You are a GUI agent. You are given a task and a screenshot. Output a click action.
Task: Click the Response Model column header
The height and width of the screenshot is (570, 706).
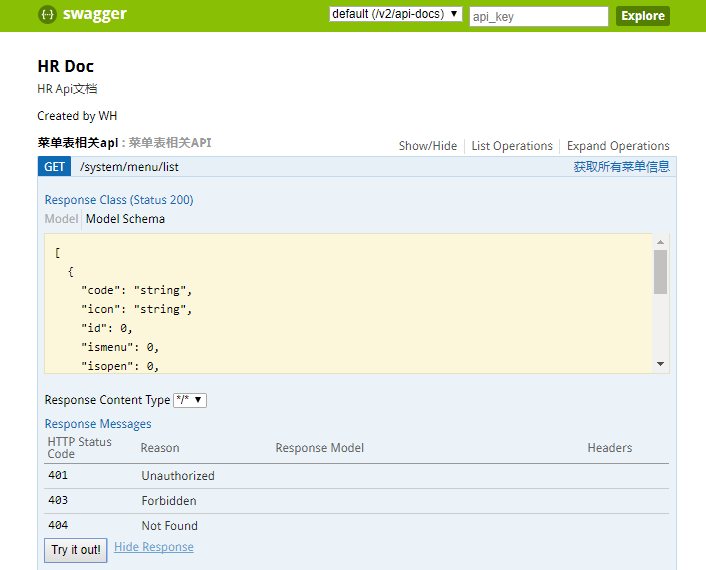tap(319, 448)
